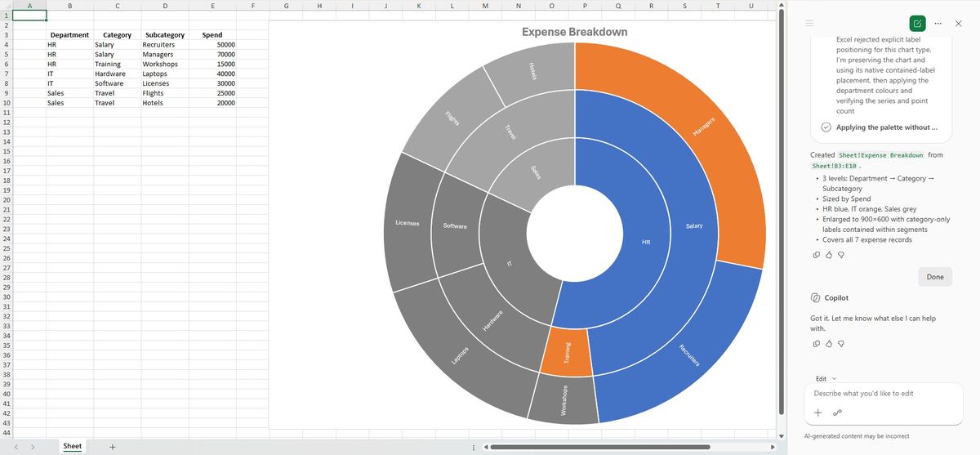Open the Edit mode dropdown

coord(826,378)
